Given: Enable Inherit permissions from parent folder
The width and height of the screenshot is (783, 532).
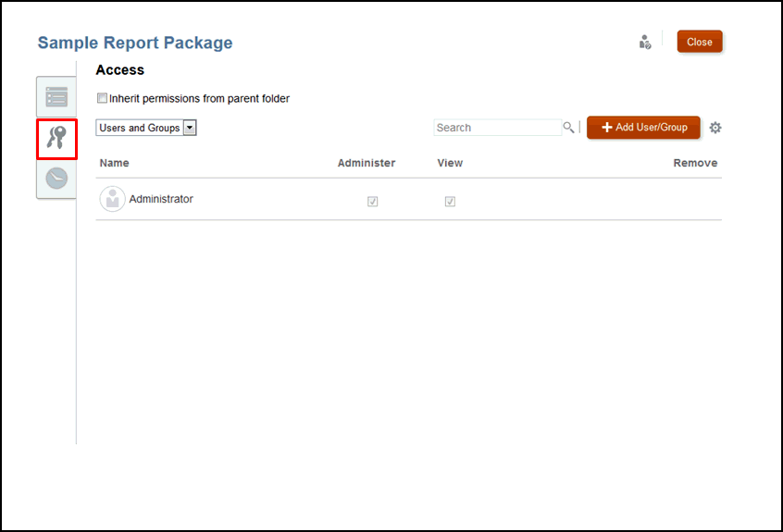Looking at the screenshot, I should point(102,98).
